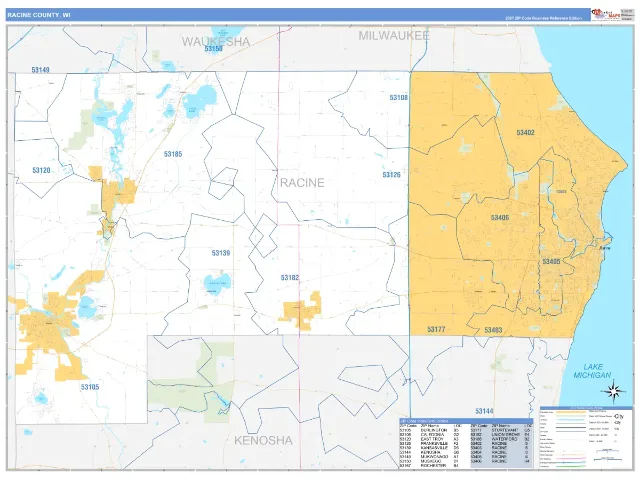The width and height of the screenshot is (640, 480).
Task: Click ZIP code label 53177
Action: coord(436,329)
